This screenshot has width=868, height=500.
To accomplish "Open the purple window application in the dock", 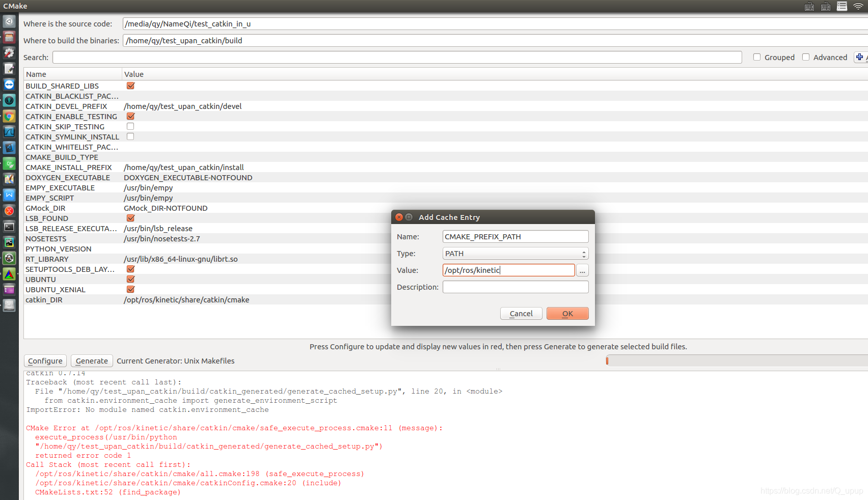I will point(9,290).
